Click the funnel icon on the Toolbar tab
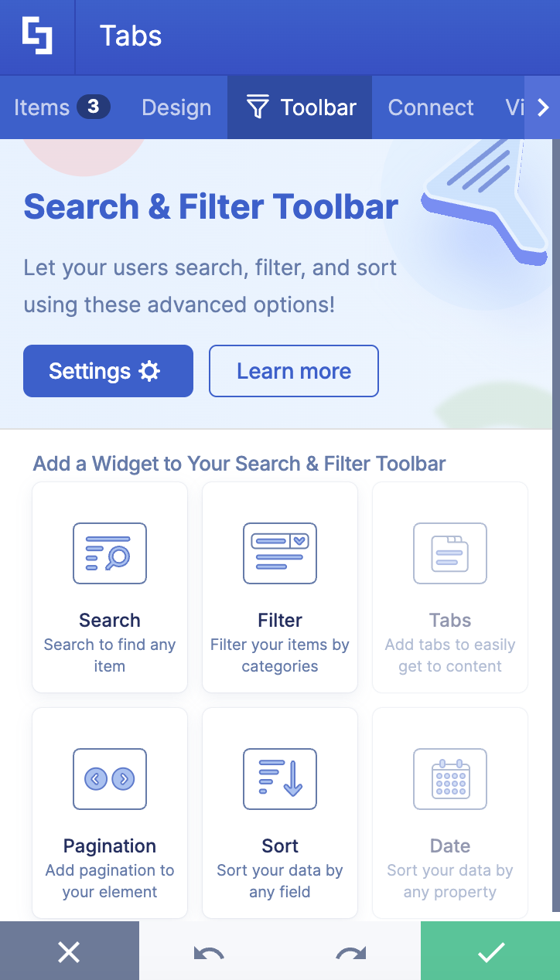This screenshot has height=980, width=560. pos(258,107)
